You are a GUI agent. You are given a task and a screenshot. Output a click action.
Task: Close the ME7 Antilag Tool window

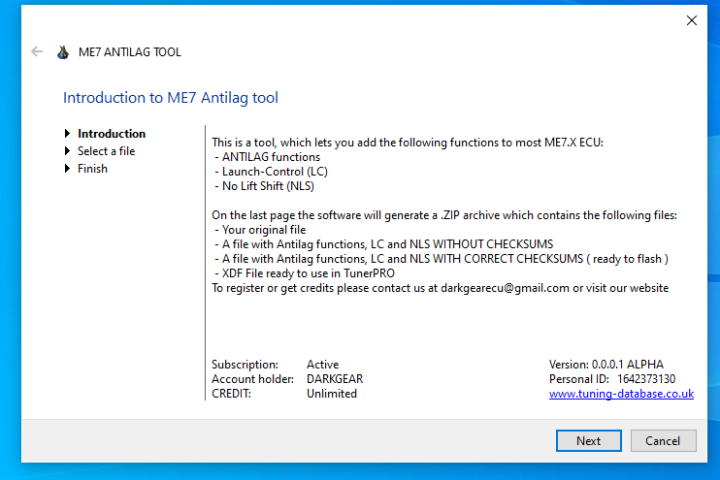[692, 20]
